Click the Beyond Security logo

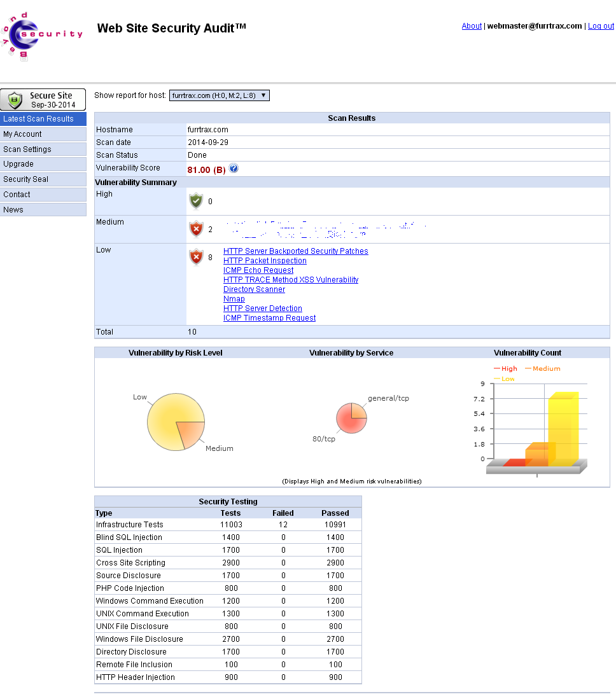[x=42, y=36]
